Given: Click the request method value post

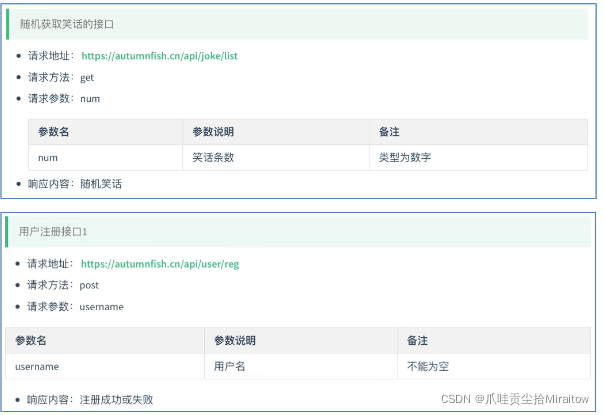Looking at the screenshot, I should [x=89, y=286].
